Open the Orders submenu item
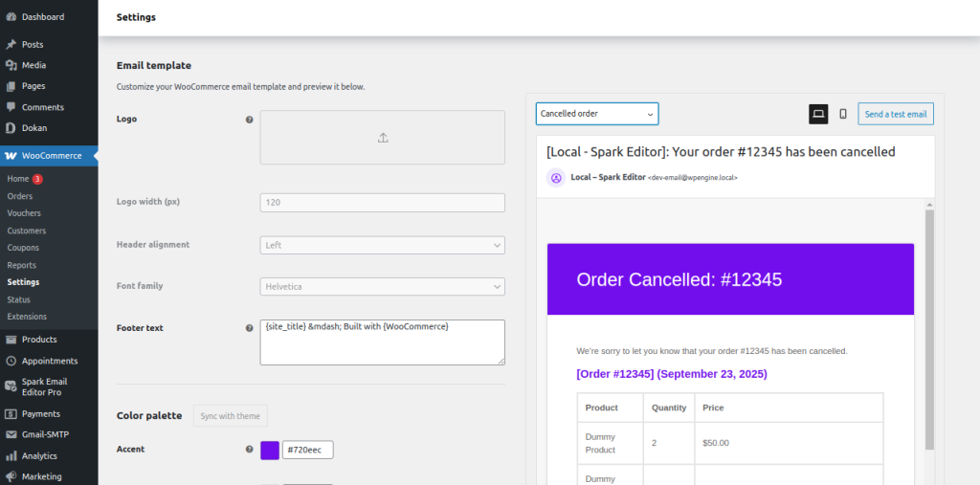 coord(19,196)
